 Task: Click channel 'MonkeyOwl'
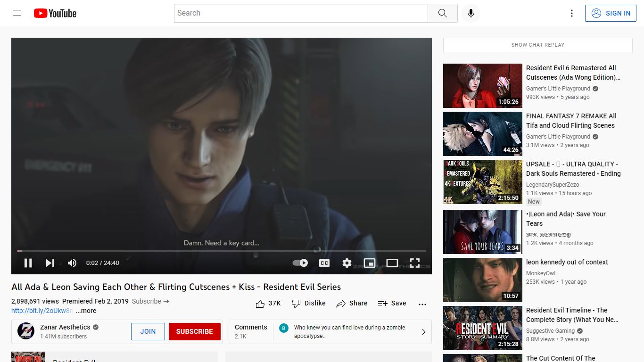tap(541, 273)
